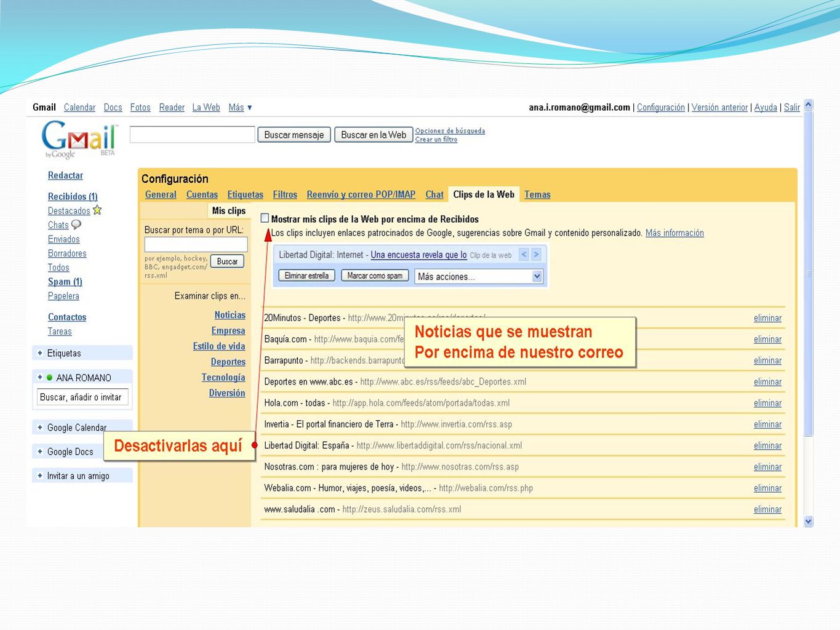This screenshot has height=630, width=840.
Task: Open the Recibidos (1) inbox
Action: [73, 196]
